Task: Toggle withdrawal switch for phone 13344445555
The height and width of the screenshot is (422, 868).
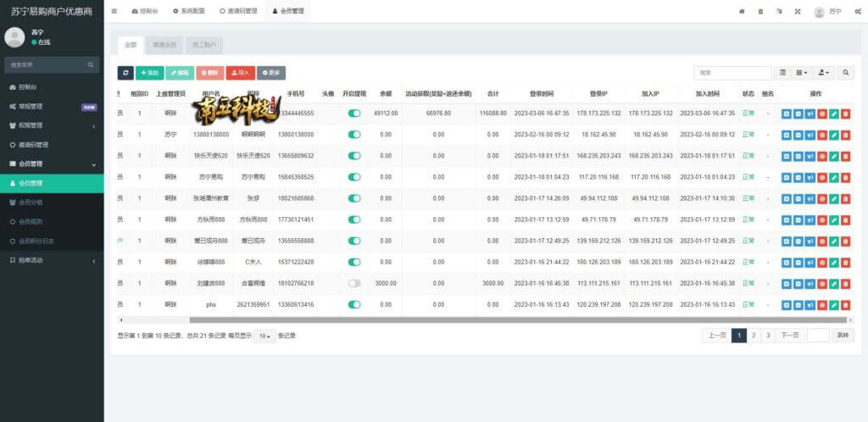Action: (354, 114)
